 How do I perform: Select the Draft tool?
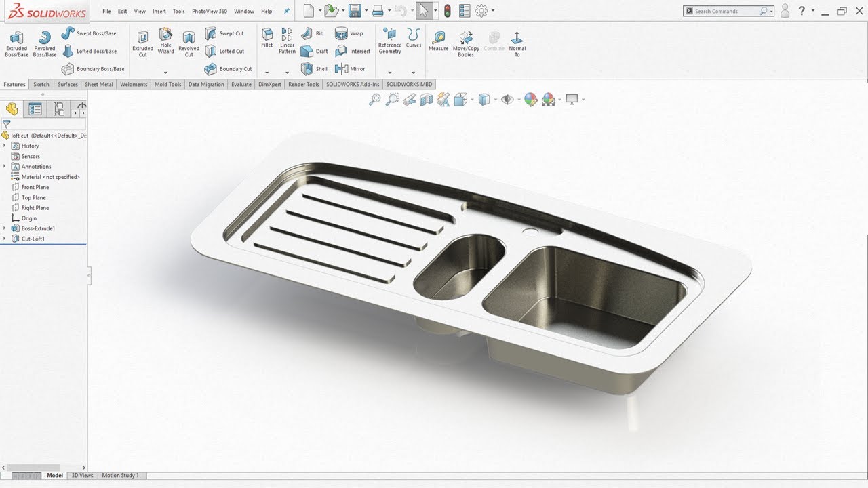(314, 51)
